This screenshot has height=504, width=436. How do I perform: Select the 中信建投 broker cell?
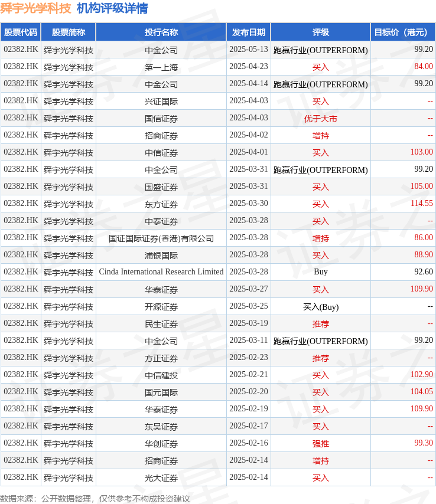161,375
